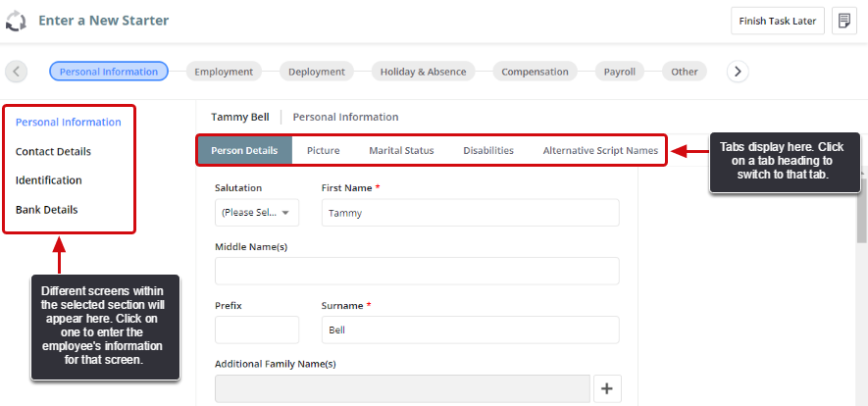868x406 pixels.
Task: Open the Marital Status tab
Action: pyautogui.click(x=401, y=151)
